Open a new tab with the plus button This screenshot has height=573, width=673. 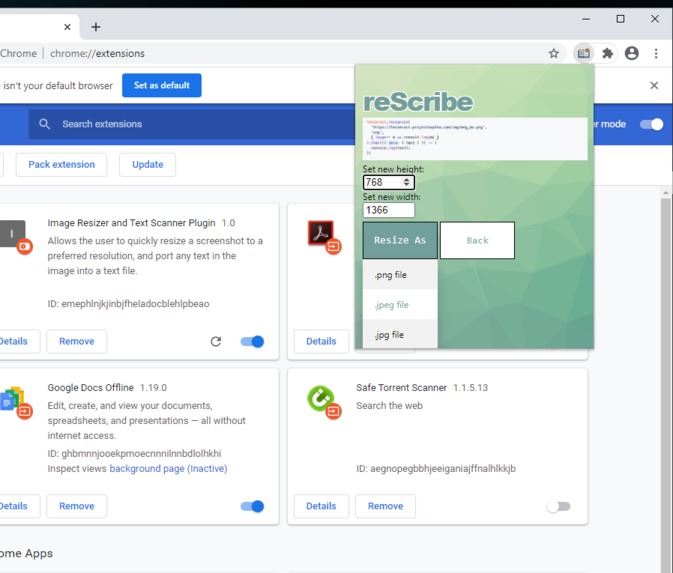tap(96, 27)
